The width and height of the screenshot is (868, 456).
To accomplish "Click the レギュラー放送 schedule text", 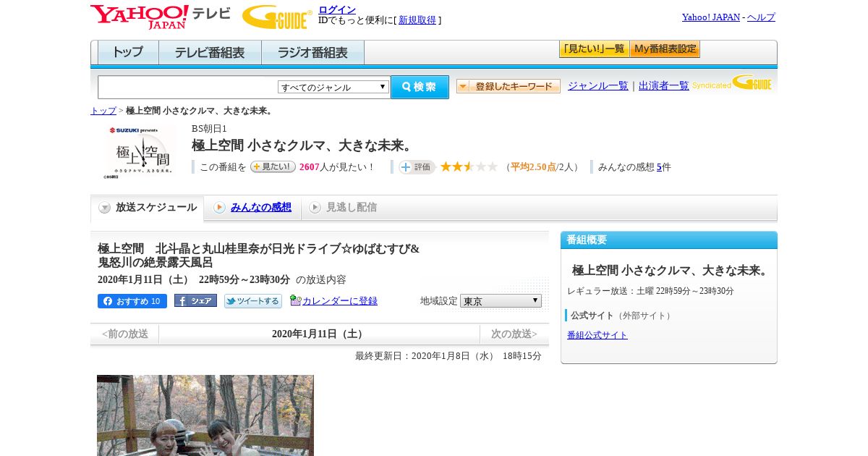I will [x=650, y=291].
